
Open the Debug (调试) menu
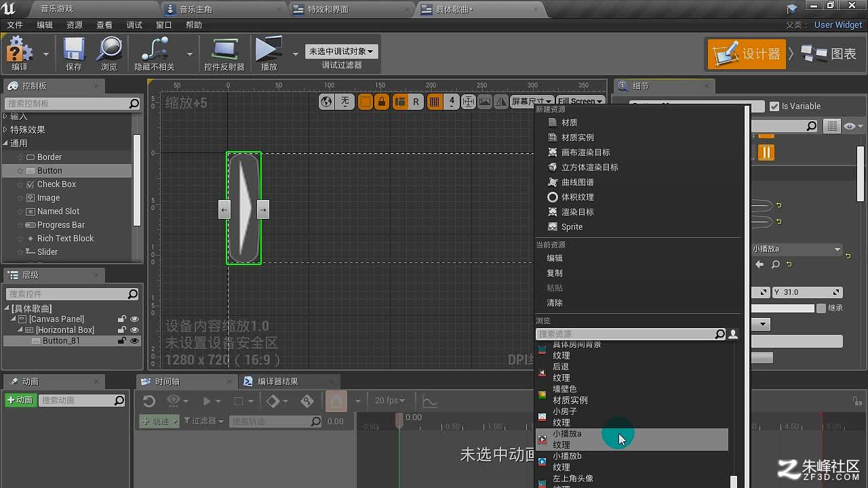pos(134,25)
